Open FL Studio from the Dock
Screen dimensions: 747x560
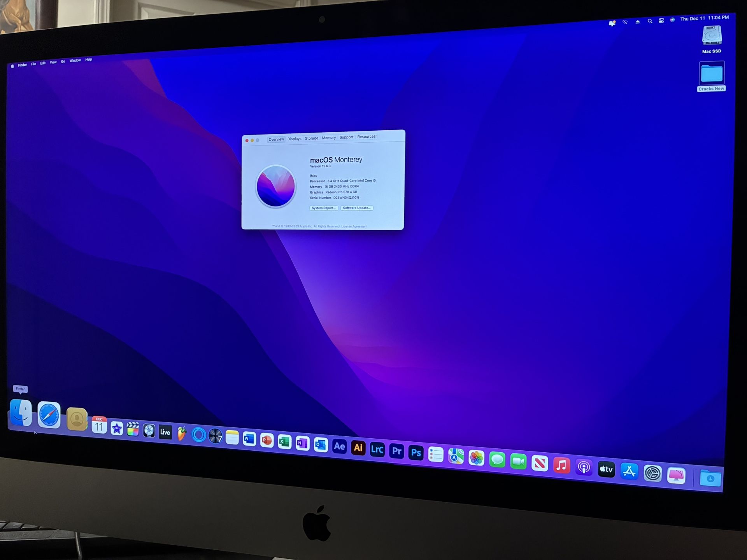[x=182, y=433]
